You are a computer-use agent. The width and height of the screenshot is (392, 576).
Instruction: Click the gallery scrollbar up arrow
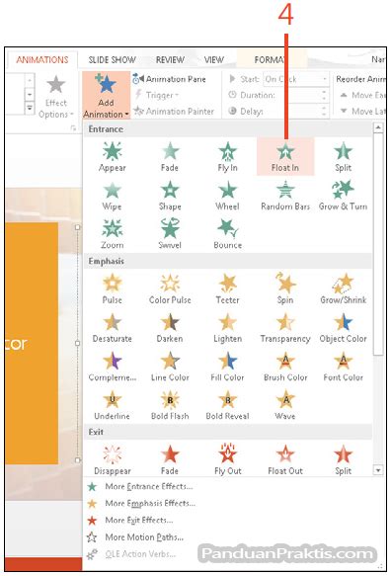point(378,127)
